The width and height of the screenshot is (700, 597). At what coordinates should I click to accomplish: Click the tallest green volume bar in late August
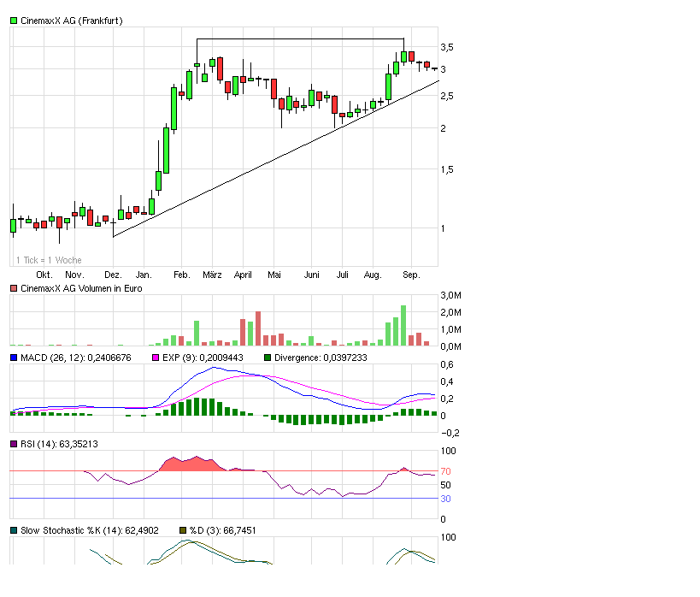[403, 326]
